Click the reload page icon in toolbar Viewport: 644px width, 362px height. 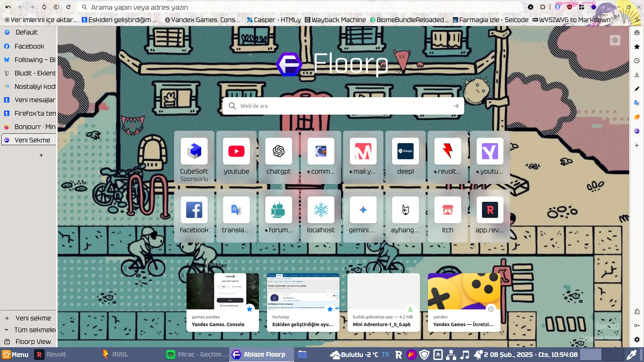tap(68, 7)
